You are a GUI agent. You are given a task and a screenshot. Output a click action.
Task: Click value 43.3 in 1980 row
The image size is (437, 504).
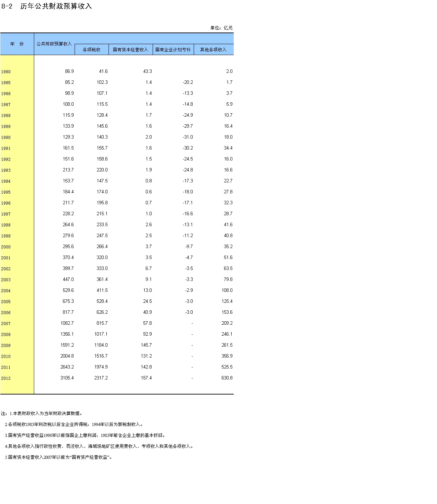[147, 72]
